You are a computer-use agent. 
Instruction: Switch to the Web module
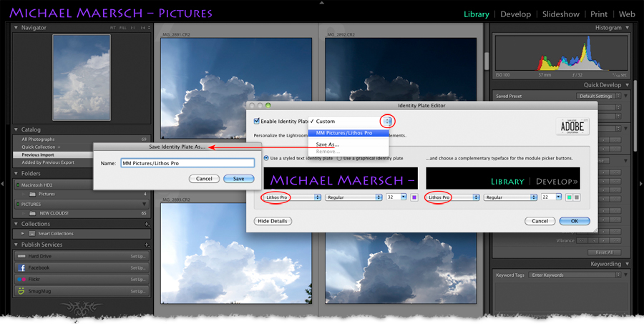tap(627, 14)
